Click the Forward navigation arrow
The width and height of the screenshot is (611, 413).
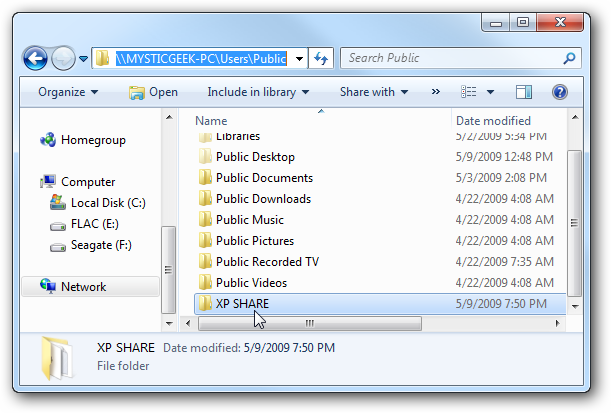pos(64,58)
